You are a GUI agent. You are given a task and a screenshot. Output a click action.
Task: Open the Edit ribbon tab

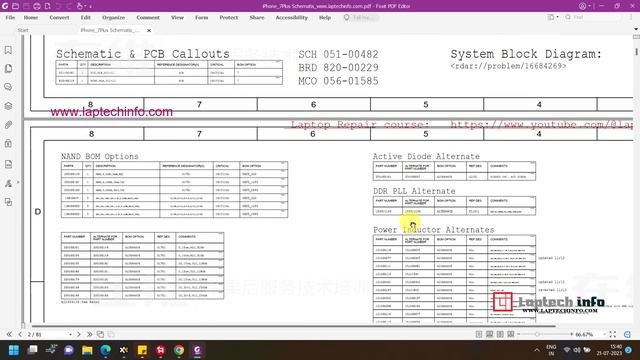pyautogui.click(x=85, y=18)
